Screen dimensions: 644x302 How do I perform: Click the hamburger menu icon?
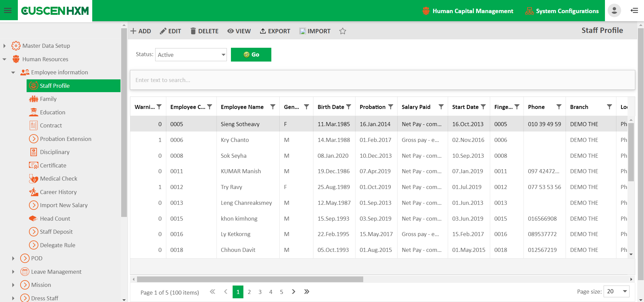tap(8, 10)
